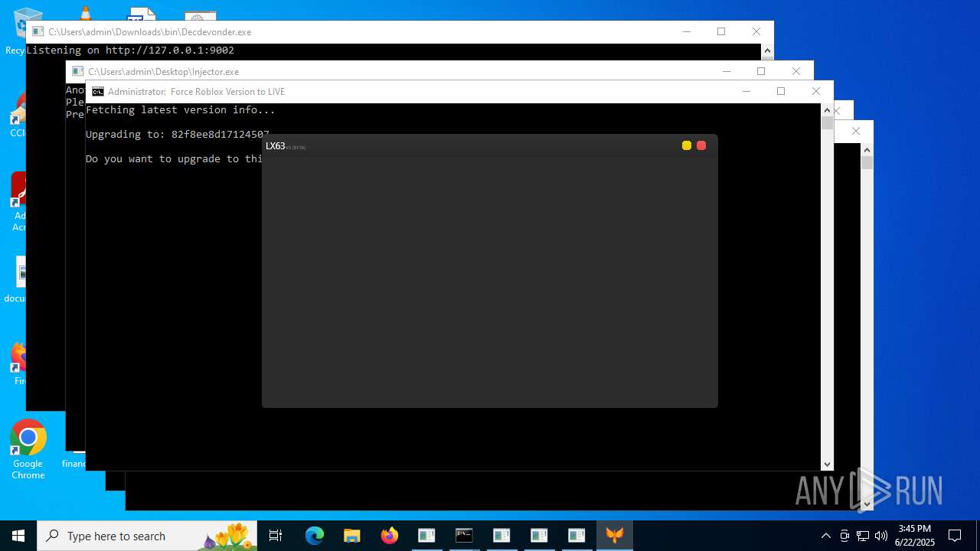
Task: Select the LX63 orange bird taskbar icon
Action: [x=614, y=536]
